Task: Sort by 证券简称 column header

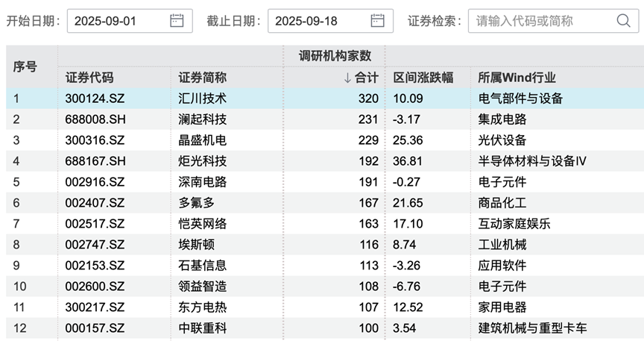Action: (203, 78)
